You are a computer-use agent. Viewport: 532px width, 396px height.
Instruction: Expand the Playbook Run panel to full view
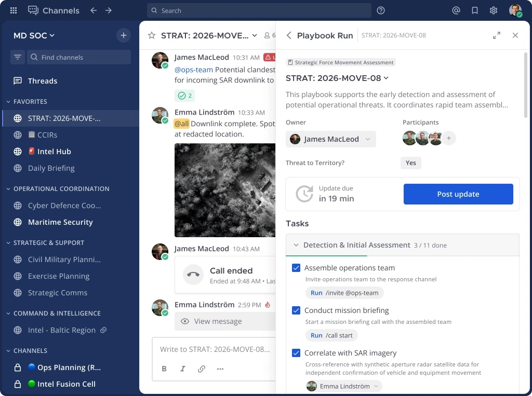pyautogui.click(x=496, y=35)
